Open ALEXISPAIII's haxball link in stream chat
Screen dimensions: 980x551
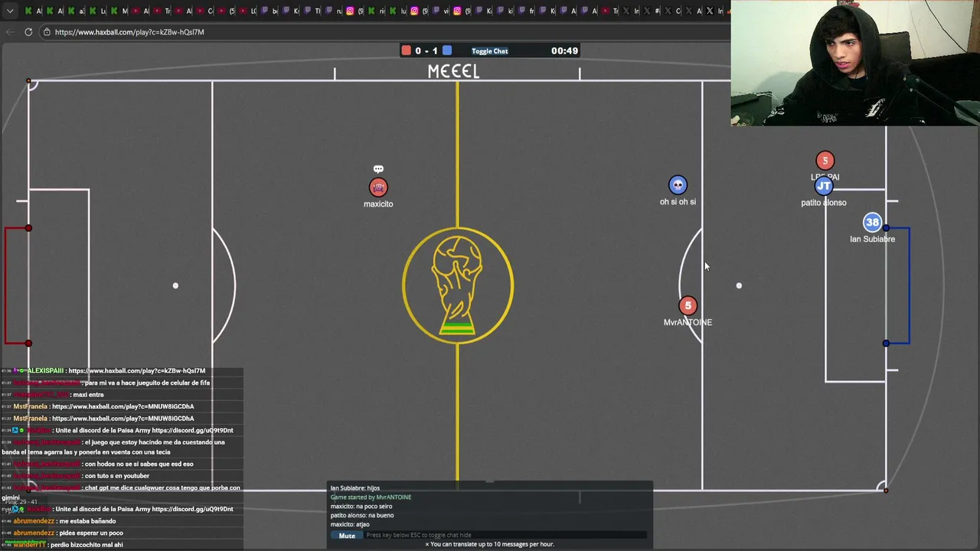pyautogui.click(x=136, y=371)
